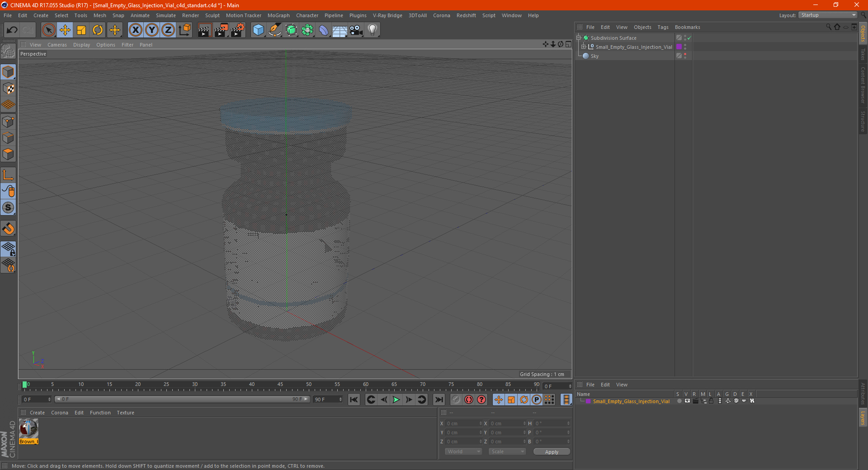This screenshot has height=470, width=868.
Task: Select the Brown material thumbnail
Action: coord(28,432)
